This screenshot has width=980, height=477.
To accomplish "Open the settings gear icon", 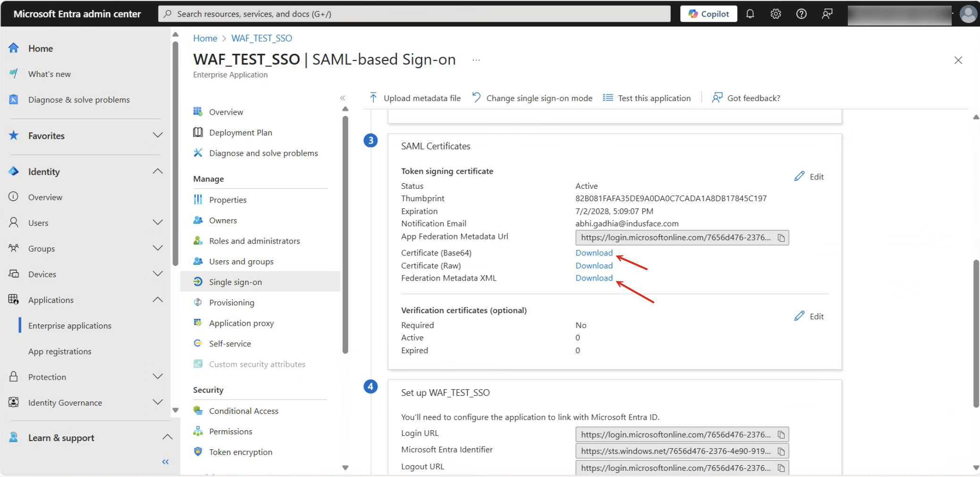I will tap(776, 14).
